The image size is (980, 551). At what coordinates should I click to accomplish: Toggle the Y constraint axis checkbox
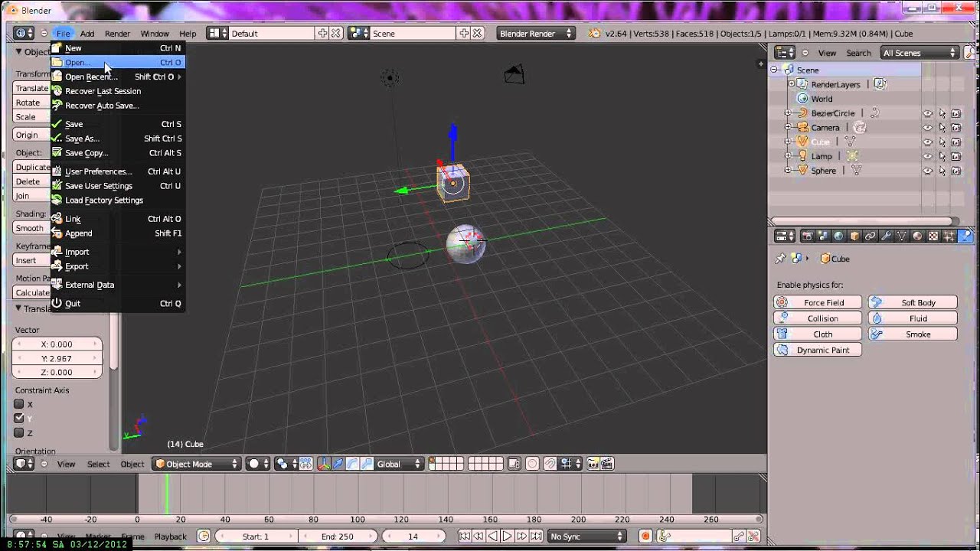pos(17,418)
